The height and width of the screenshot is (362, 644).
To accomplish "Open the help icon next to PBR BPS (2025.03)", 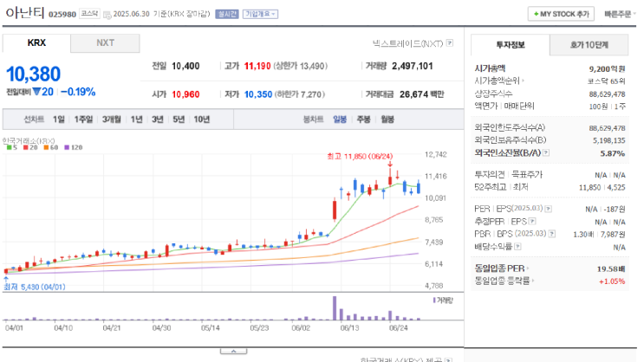I will [x=552, y=234].
